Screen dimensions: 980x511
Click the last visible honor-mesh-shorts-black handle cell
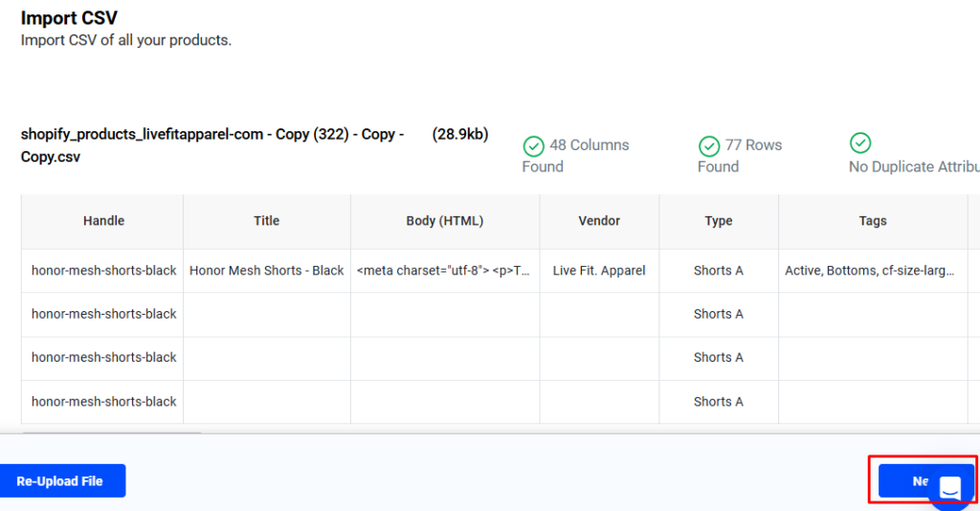coord(103,402)
